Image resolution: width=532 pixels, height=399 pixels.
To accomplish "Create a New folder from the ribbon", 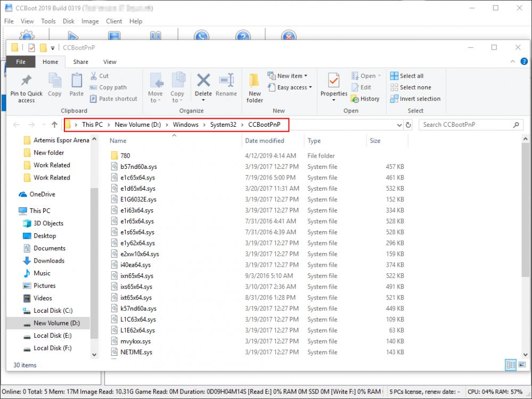I will [x=255, y=87].
